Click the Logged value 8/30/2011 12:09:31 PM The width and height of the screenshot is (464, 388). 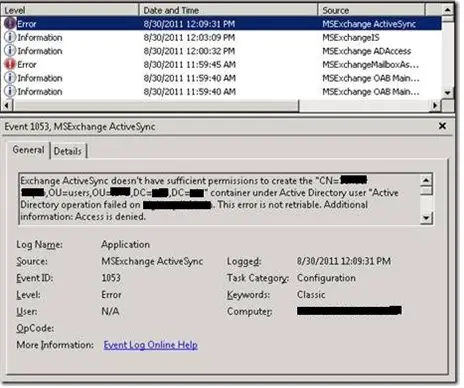tap(344, 261)
